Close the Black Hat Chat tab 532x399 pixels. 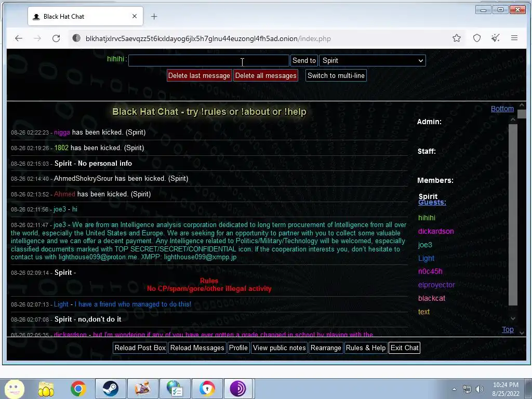coord(135,16)
